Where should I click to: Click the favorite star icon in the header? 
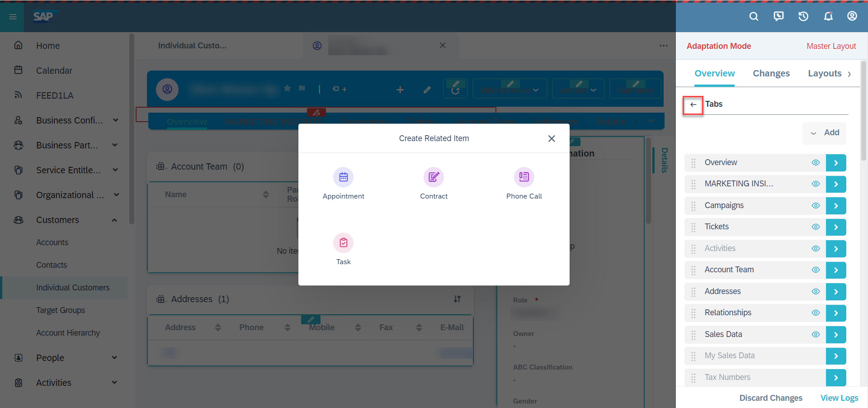[288, 88]
